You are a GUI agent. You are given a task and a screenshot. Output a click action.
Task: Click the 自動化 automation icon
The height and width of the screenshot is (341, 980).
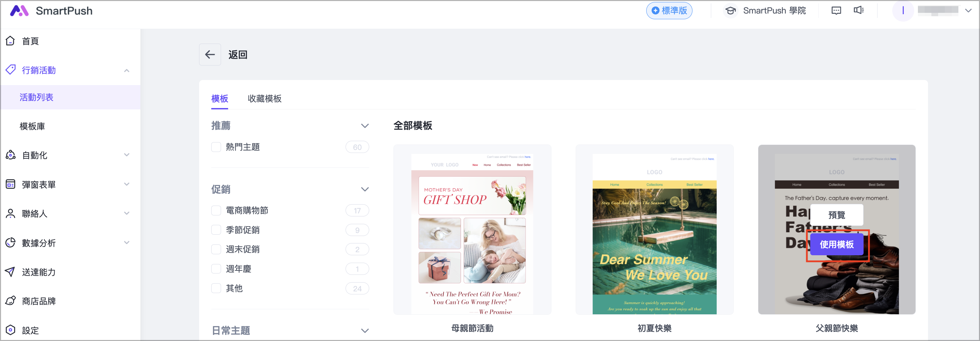point(11,155)
